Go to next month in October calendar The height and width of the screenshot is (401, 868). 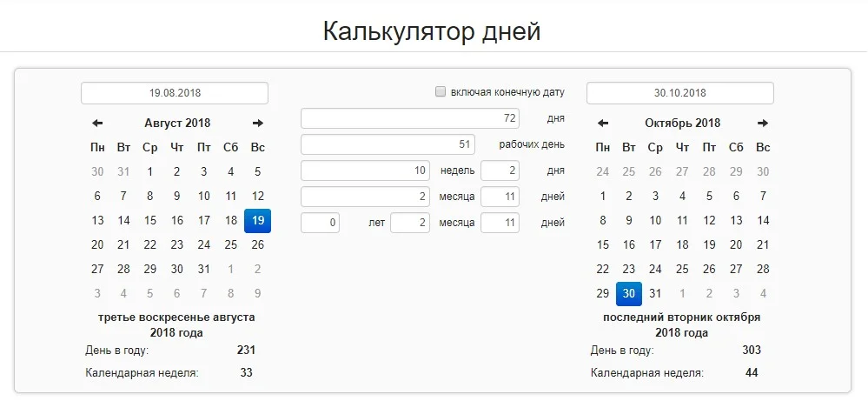click(763, 124)
